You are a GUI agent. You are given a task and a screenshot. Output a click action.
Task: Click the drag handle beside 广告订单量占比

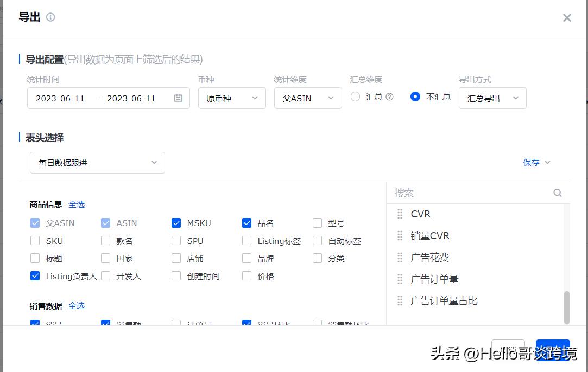400,300
